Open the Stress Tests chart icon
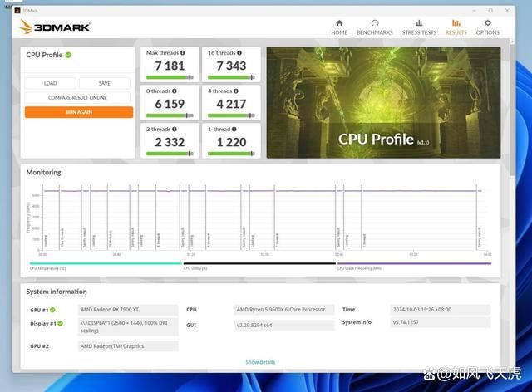 coord(419,23)
